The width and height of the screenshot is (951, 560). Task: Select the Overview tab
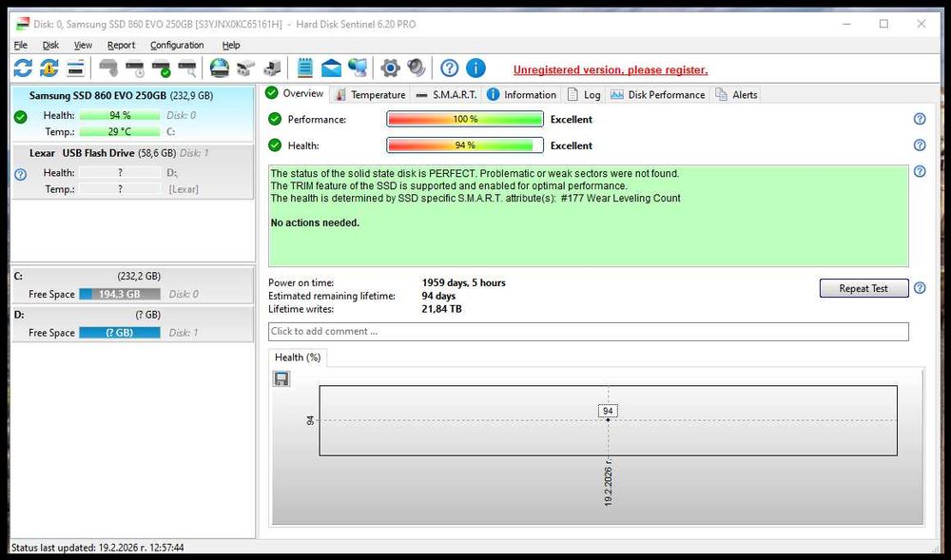(x=296, y=93)
